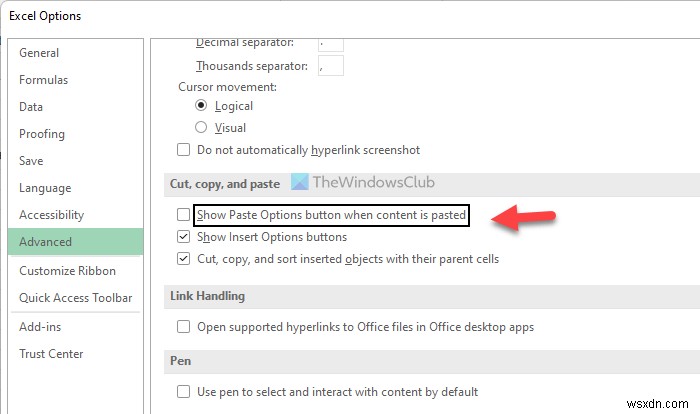
Task: Select the Logical cursor movement option
Action: (x=201, y=106)
